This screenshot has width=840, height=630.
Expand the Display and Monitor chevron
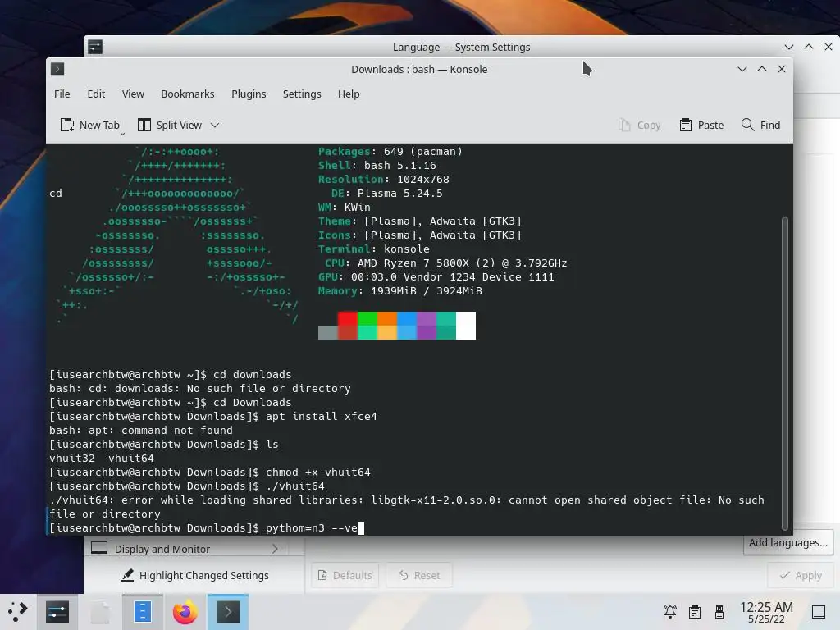pyautogui.click(x=275, y=549)
